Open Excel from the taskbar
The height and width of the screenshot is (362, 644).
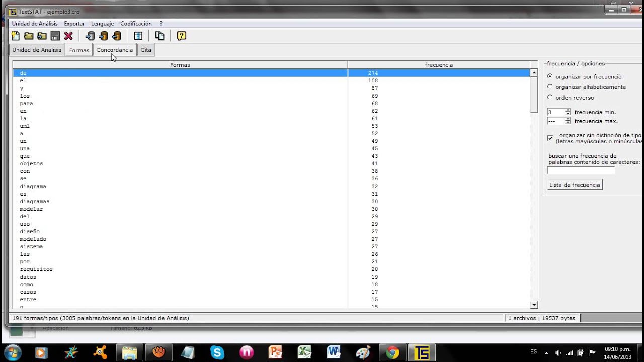pyautogui.click(x=304, y=353)
